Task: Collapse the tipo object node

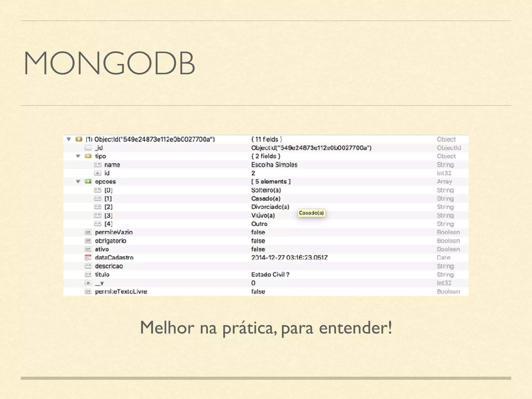Action: (78, 156)
